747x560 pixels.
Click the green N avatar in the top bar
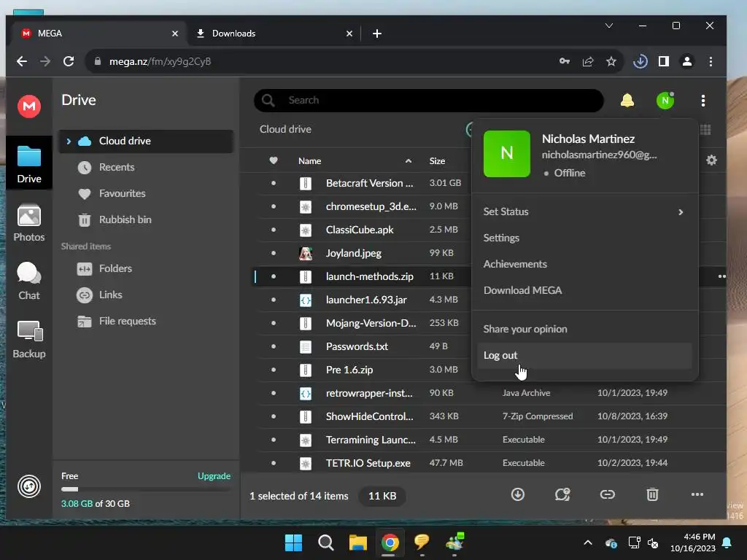click(665, 101)
